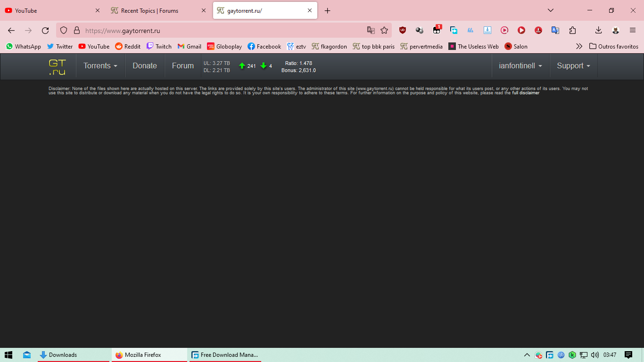Click the uBlock Origin extension icon
The width and height of the screenshot is (644, 362).
coord(402,30)
